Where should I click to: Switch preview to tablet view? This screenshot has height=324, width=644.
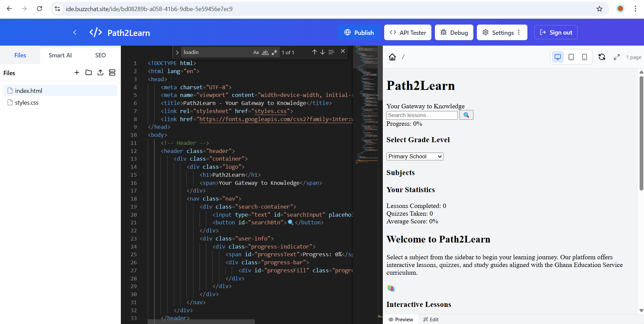click(x=571, y=57)
